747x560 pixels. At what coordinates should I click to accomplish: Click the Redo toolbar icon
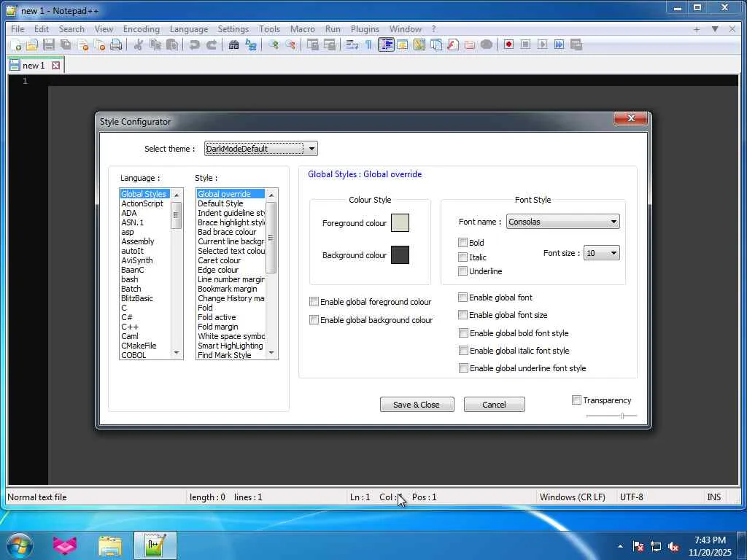click(x=211, y=44)
